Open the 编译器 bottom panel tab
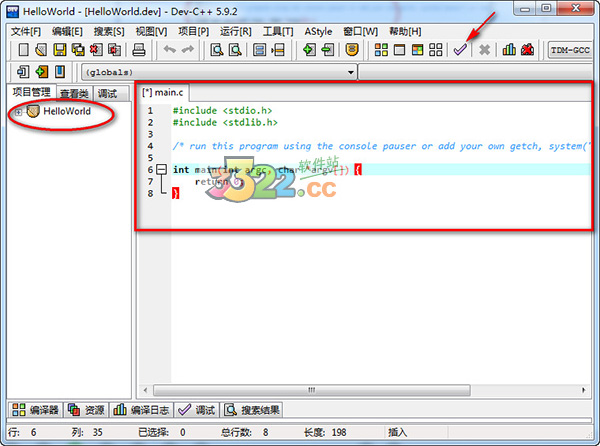 point(36,410)
